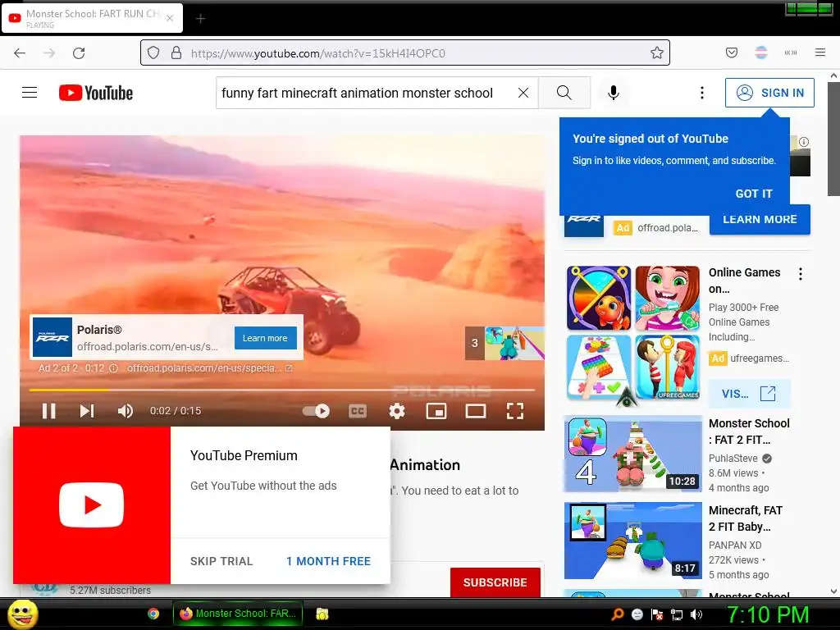Open the player settings gear
840x630 pixels.
tap(397, 411)
